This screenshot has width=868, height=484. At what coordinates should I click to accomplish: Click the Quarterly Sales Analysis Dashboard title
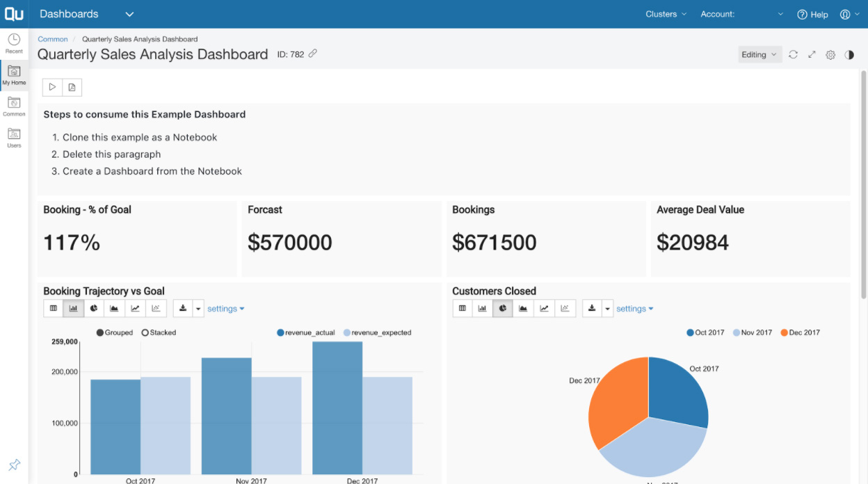pos(152,54)
